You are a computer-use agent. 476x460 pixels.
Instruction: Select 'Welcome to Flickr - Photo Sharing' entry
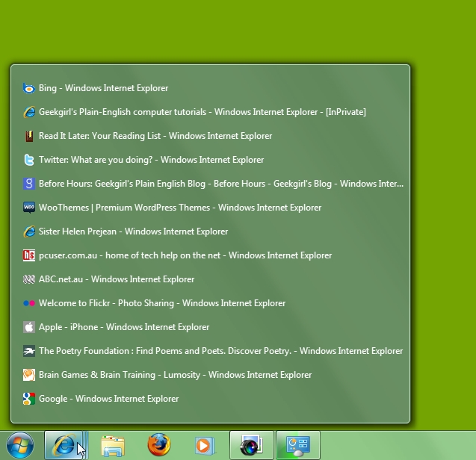(x=211, y=303)
